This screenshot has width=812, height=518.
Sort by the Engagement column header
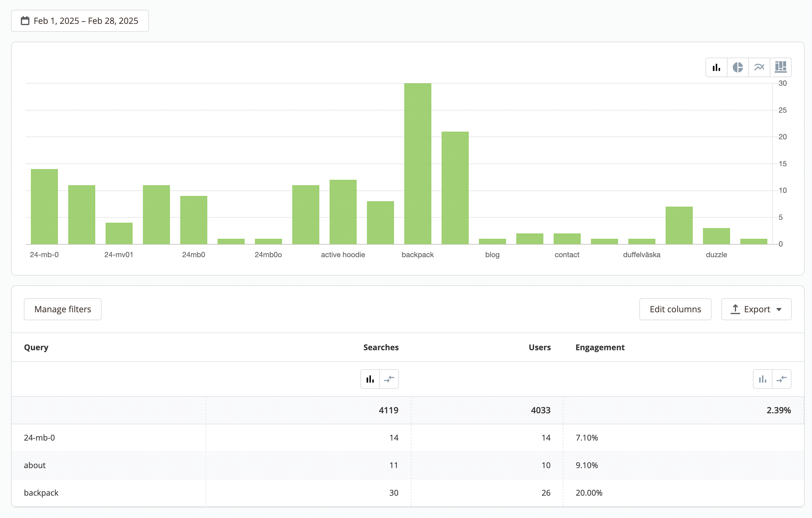(x=600, y=347)
